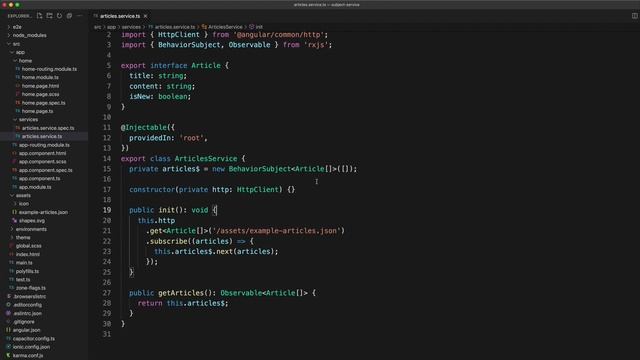The image size is (640, 360).
Task: Collapse the app folder
Action: click(20, 52)
